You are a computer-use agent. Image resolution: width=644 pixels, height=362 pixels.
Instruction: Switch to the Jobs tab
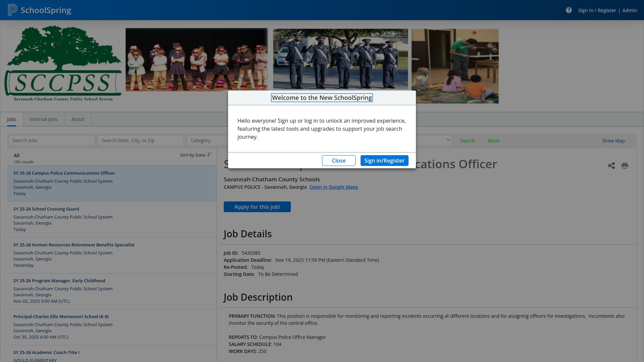(11, 119)
